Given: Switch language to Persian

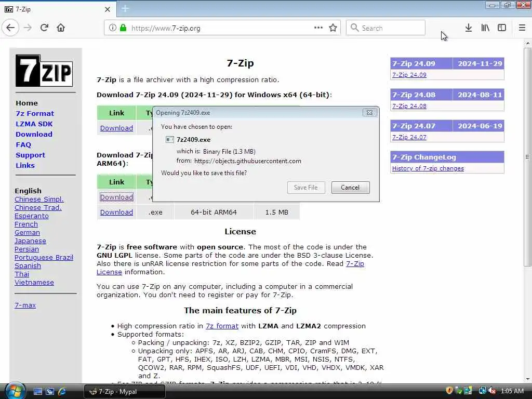Looking at the screenshot, I should 27,249.
